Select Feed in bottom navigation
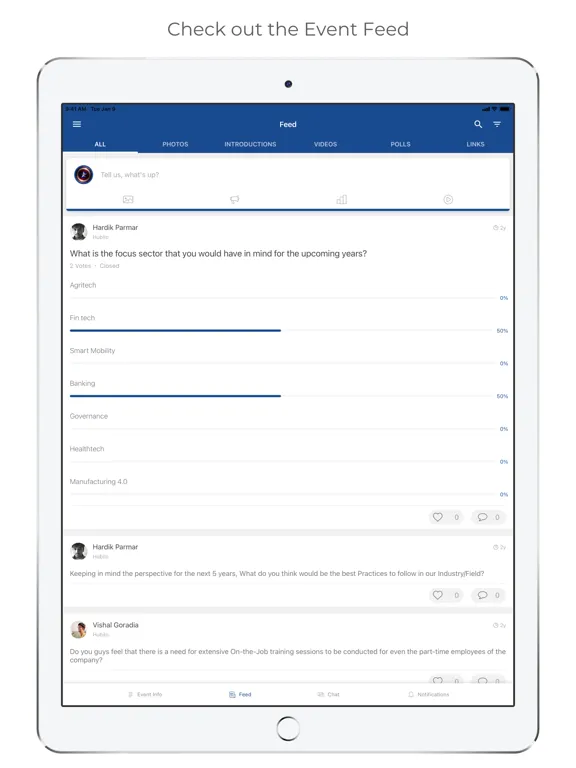Screen dimensions: 576x768 (240, 695)
